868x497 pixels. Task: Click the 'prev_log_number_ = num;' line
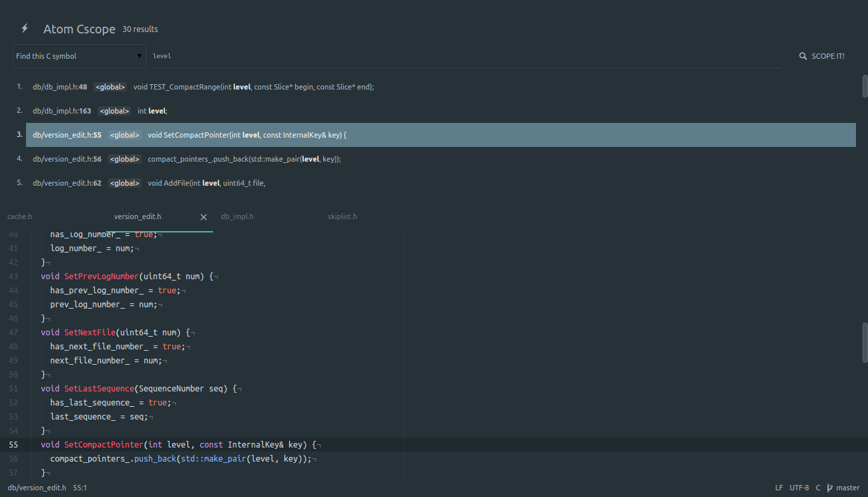(103, 305)
